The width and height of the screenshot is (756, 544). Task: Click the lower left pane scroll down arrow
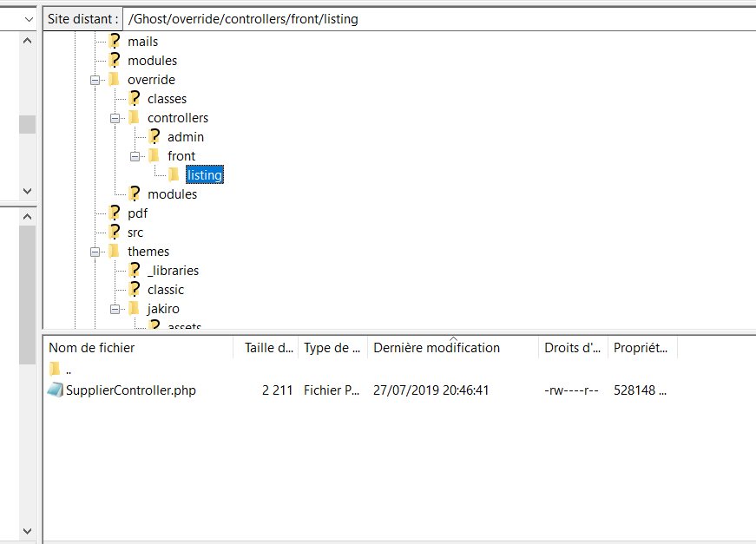28,531
